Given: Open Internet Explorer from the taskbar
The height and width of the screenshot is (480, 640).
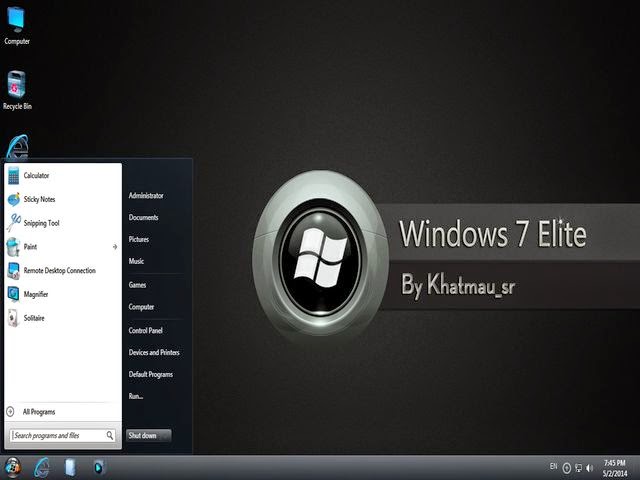Looking at the screenshot, I should pos(42,467).
